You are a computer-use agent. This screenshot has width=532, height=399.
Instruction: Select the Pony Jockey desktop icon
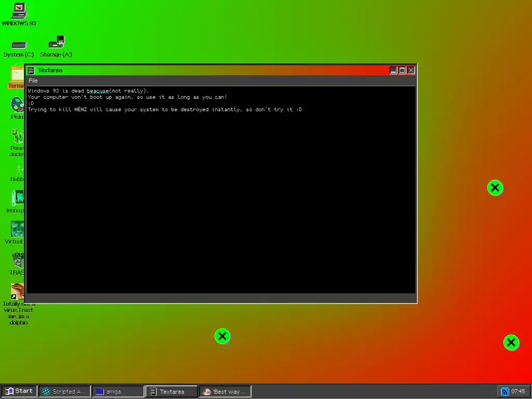tap(17, 142)
